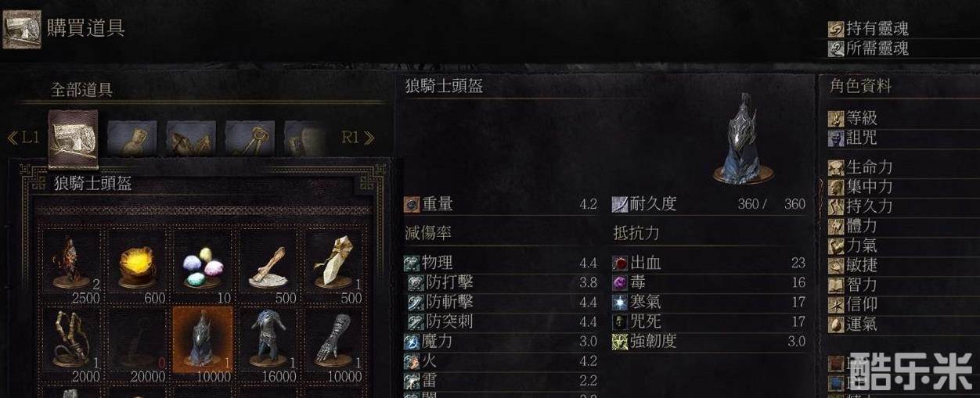Go to next category with R1 arrow
The width and height of the screenshot is (980, 398).
[x=358, y=138]
